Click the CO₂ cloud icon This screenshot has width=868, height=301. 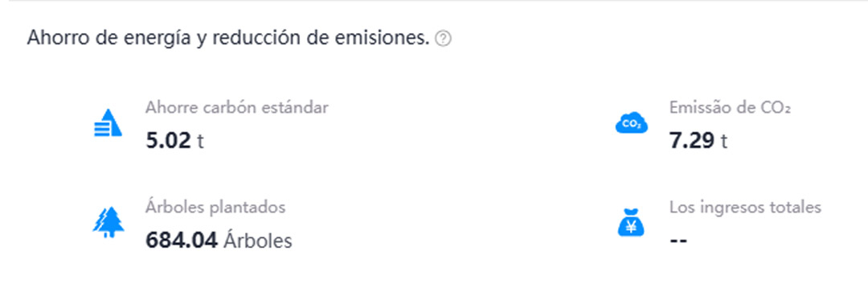point(631,123)
